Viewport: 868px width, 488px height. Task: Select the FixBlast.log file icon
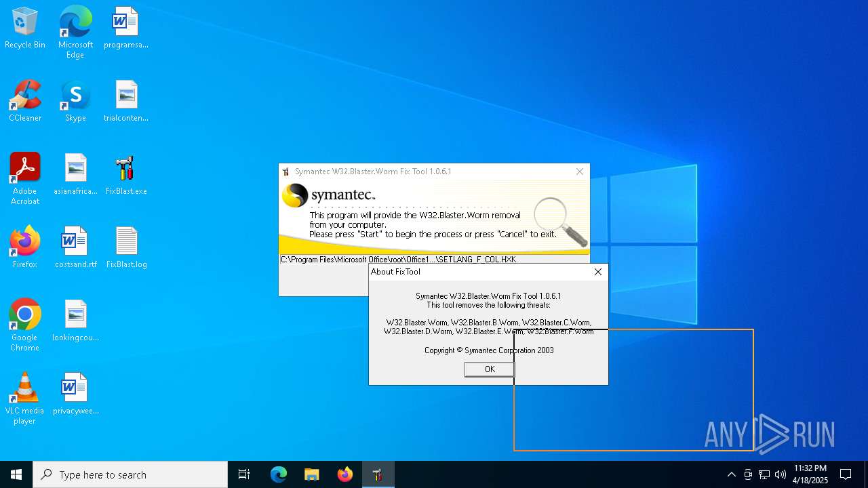126,248
